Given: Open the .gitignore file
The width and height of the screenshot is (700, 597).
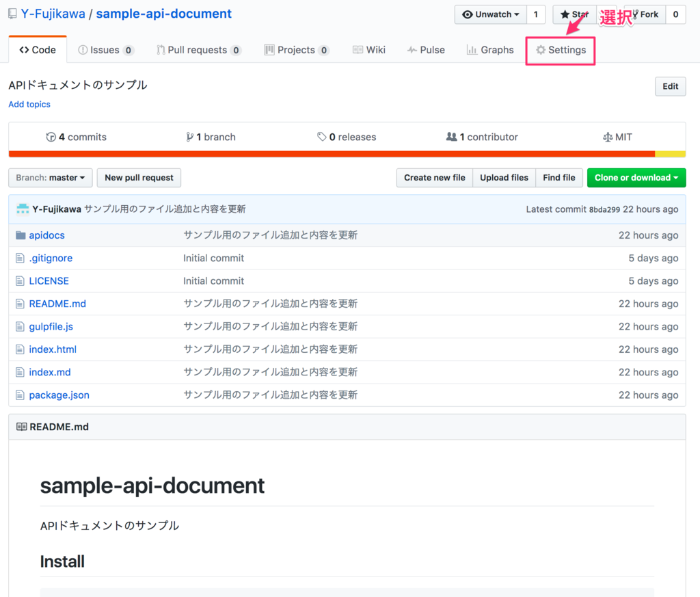Looking at the screenshot, I should (51, 258).
